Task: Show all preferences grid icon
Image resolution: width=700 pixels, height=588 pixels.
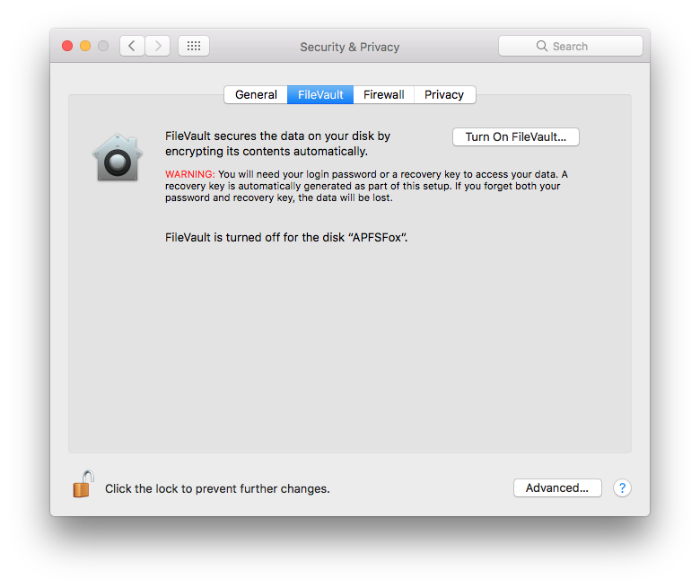Action: pyautogui.click(x=194, y=46)
